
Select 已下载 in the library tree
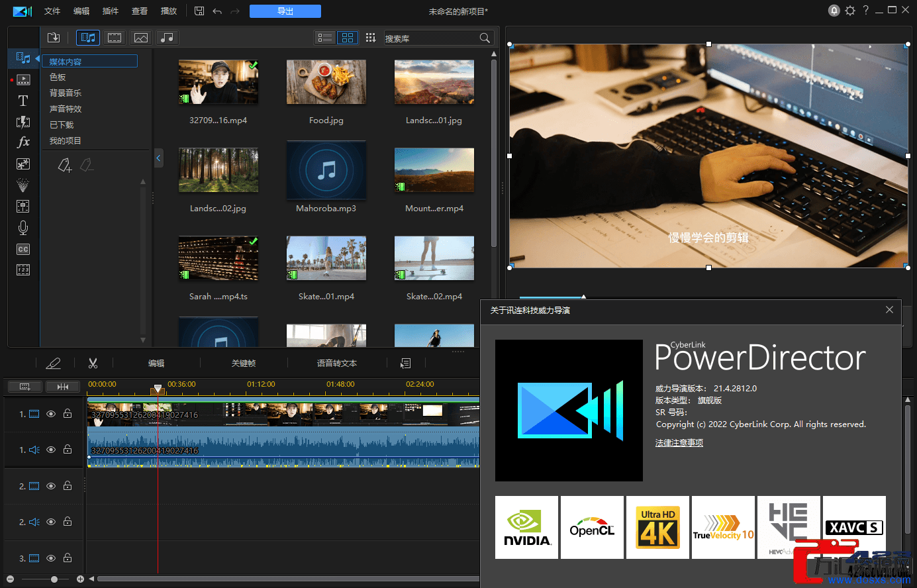(62, 125)
